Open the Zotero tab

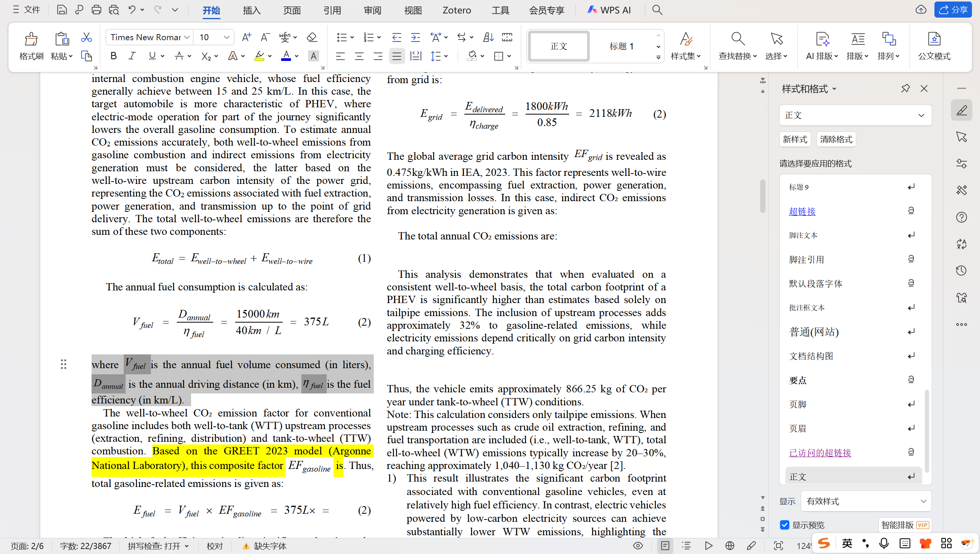(456, 10)
